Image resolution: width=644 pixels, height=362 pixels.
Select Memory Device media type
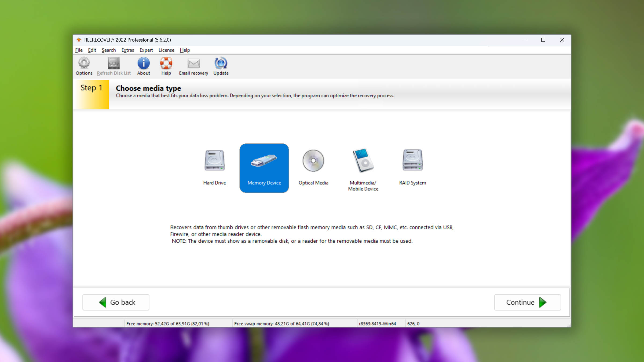(264, 168)
